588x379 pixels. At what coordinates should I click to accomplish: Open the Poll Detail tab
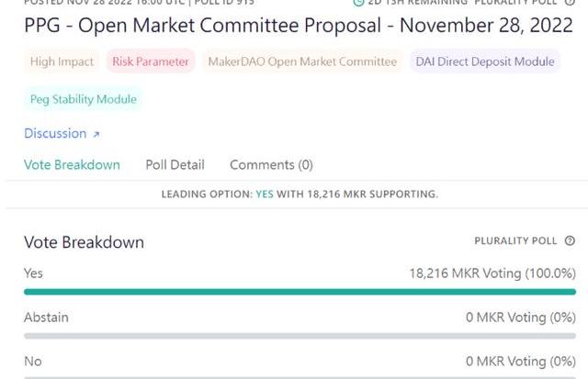coord(175,165)
